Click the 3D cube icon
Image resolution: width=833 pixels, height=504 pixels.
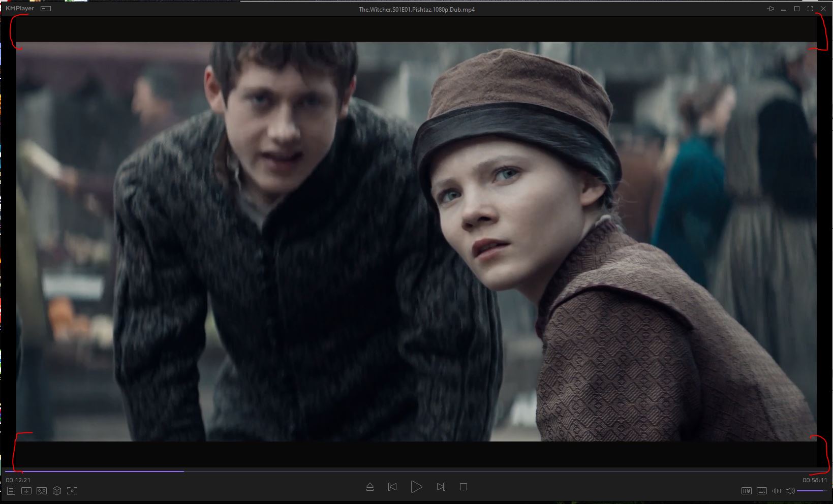point(57,491)
